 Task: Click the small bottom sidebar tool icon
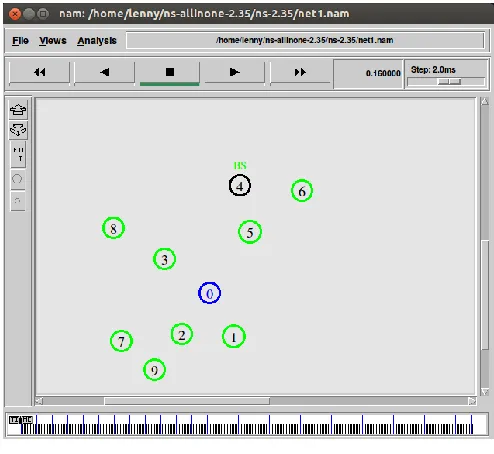coord(18,201)
